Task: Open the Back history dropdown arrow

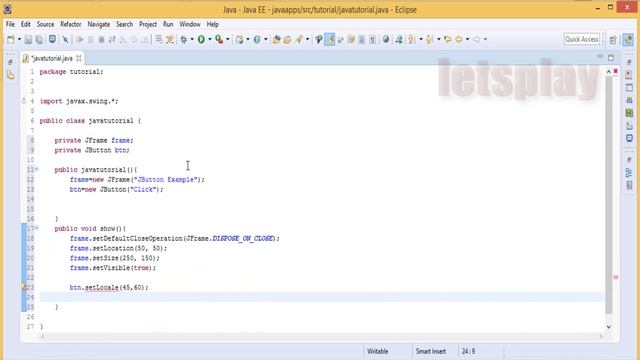Action: [467, 39]
